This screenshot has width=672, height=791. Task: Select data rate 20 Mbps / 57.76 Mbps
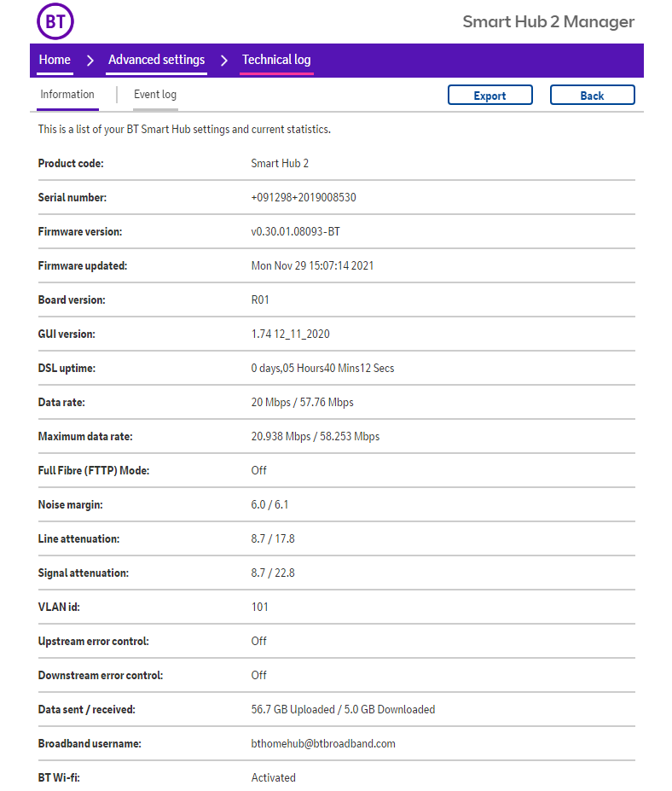tap(303, 402)
